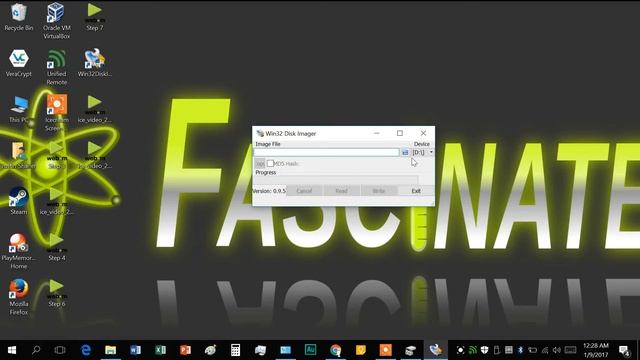Click the Bluetooth tray icon
Viewport: 640px width, 360px height.
point(520,350)
